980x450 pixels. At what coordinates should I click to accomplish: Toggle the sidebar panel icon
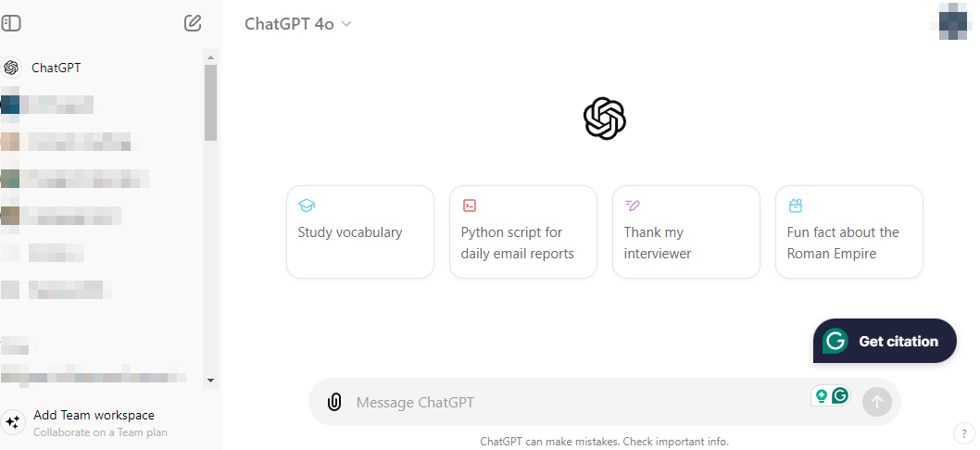[11, 23]
